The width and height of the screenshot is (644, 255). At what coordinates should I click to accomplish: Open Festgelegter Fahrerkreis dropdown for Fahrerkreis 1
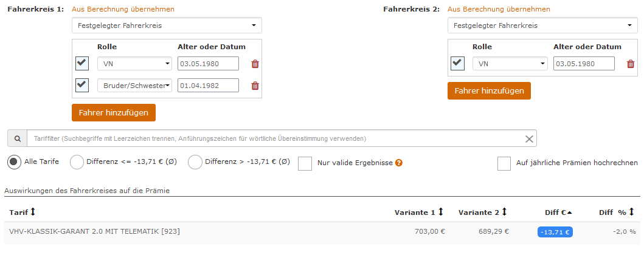tap(167, 25)
